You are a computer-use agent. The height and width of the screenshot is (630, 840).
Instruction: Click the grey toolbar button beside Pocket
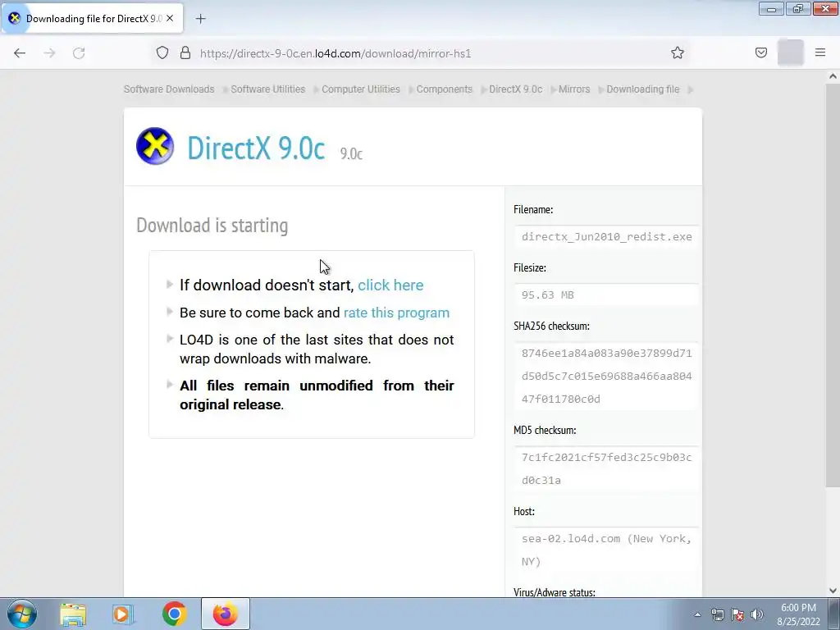click(790, 52)
